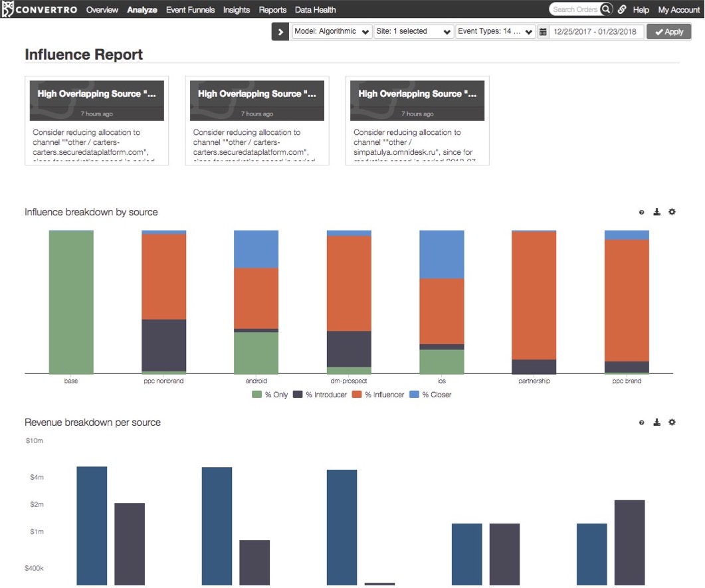Toggle the % Introducer legend series

tap(320, 395)
